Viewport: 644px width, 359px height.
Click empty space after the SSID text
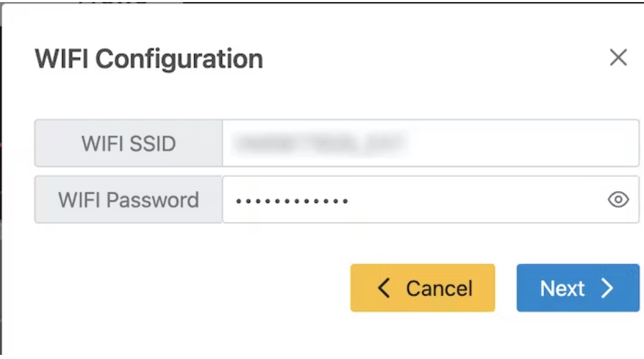point(521,143)
